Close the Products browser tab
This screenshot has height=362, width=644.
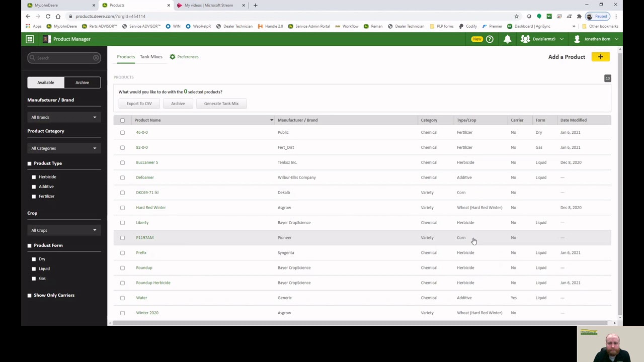coord(169,5)
